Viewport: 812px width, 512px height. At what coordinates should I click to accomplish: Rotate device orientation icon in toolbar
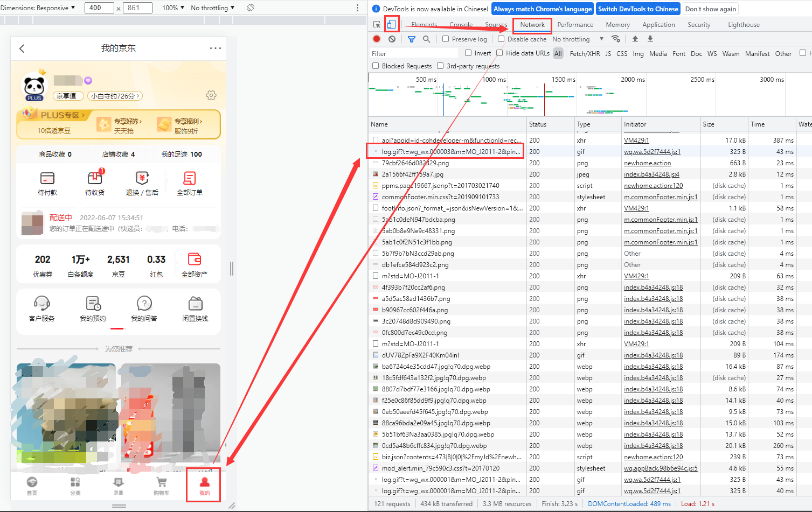pos(251,8)
